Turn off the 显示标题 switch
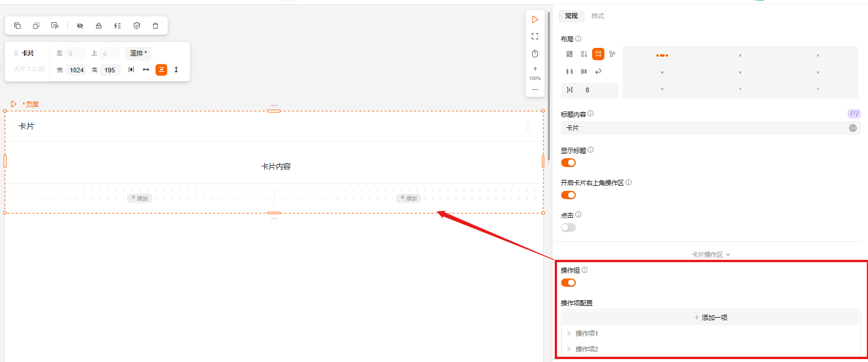This screenshot has width=868, height=362. (568, 162)
